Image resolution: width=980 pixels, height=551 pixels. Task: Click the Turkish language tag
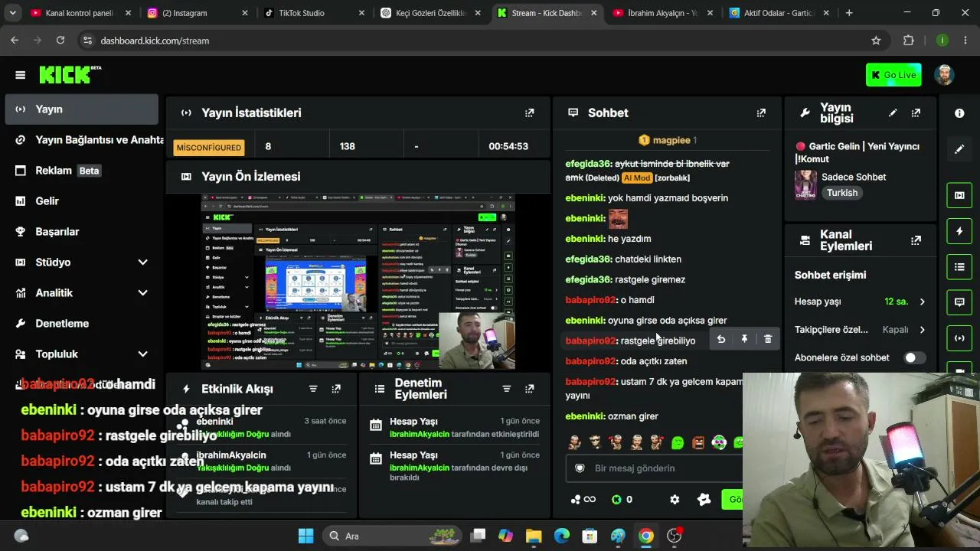(x=842, y=193)
